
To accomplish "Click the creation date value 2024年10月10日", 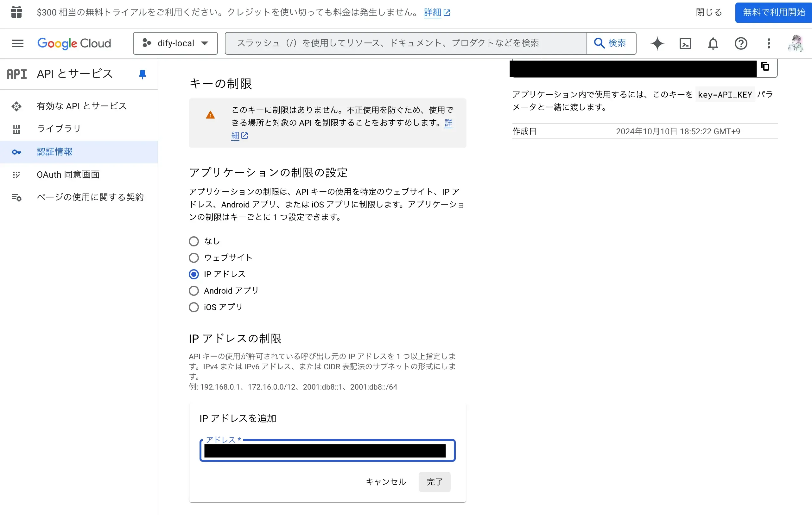I will pos(678,131).
